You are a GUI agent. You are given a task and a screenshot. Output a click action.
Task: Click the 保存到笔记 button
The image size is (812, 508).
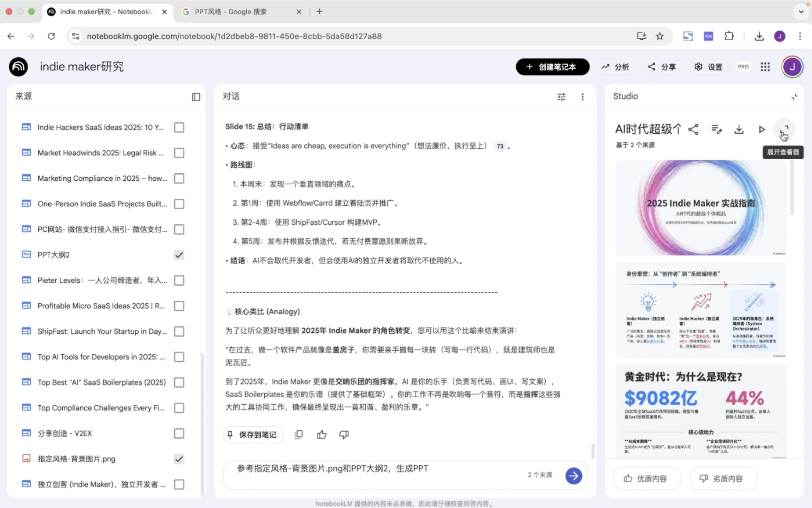point(253,435)
